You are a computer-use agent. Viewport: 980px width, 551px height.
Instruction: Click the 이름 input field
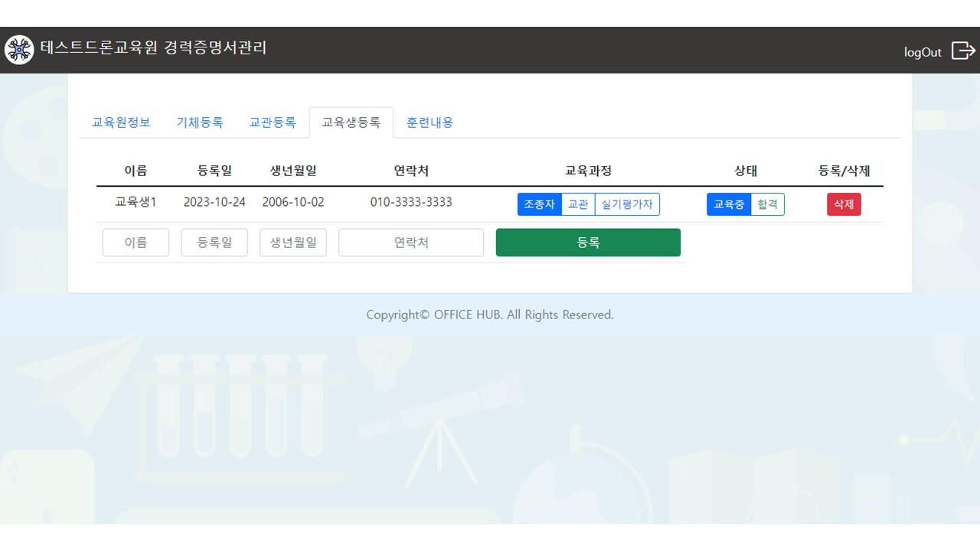136,243
